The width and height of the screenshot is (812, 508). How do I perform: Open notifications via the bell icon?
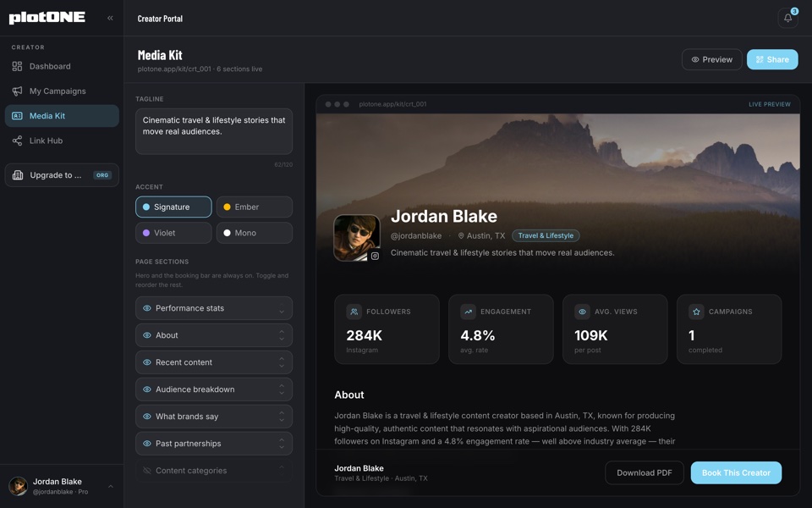tap(787, 18)
